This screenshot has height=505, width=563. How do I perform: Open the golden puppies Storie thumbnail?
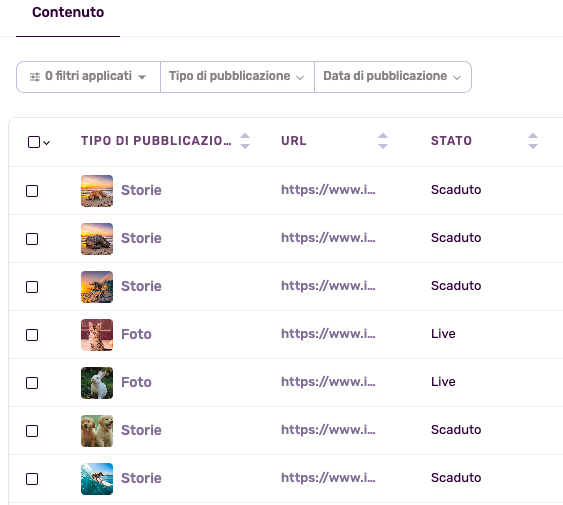[97, 431]
